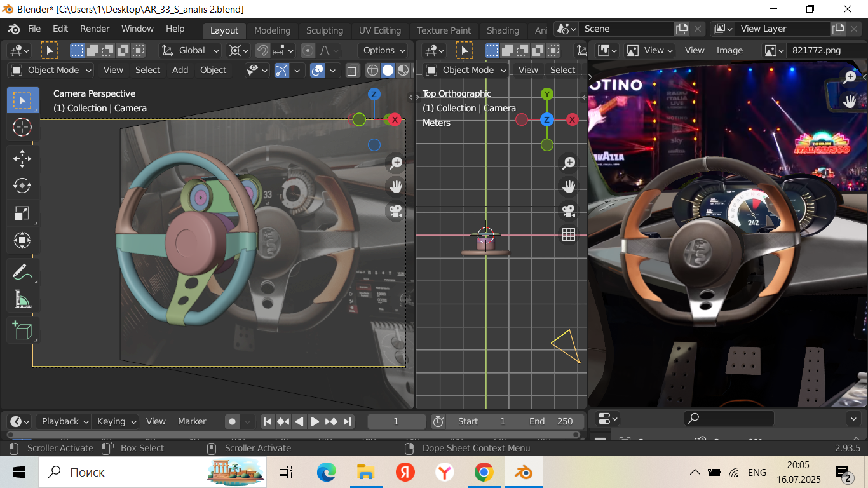Select the Rotate tool
Viewport: 868px width, 488px height.
(22, 186)
